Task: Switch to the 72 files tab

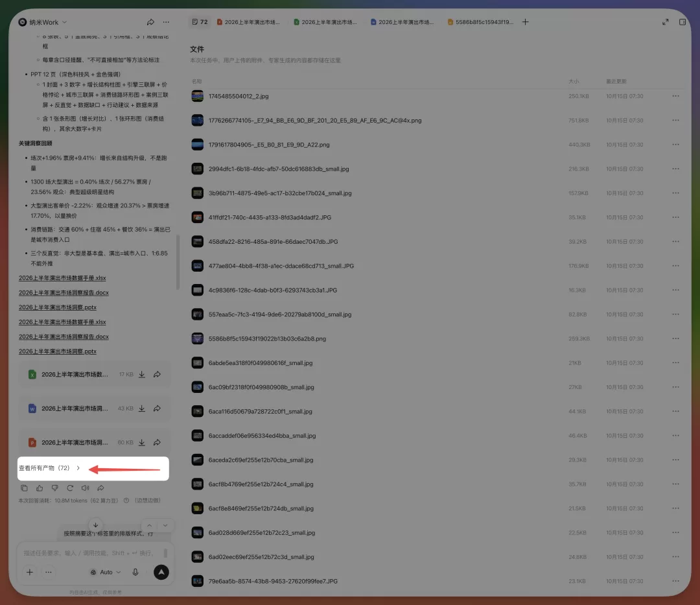Action: click(x=200, y=22)
